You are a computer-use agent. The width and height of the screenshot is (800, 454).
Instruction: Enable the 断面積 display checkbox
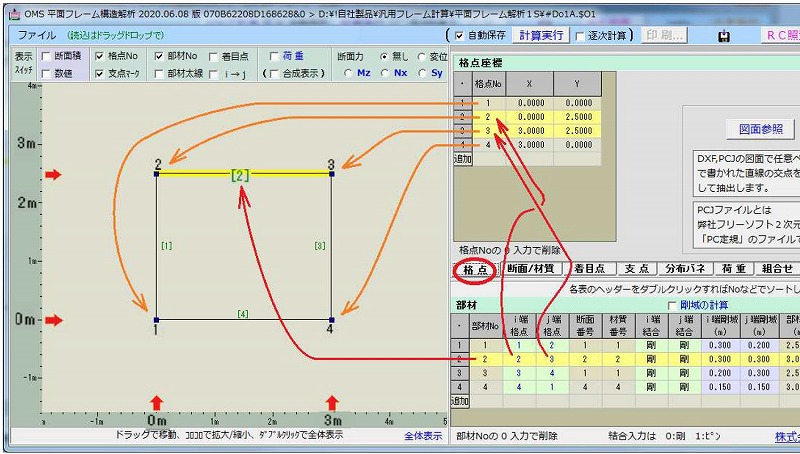(46, 57)
